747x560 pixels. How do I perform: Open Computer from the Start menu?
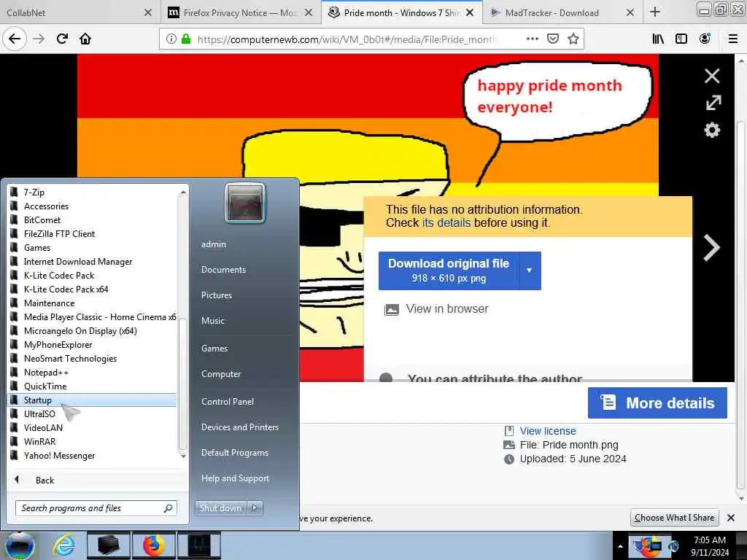(x=221, y=374)
